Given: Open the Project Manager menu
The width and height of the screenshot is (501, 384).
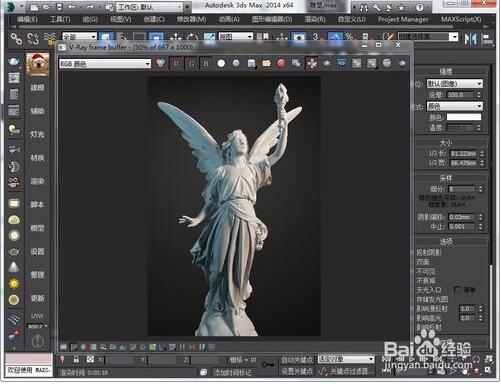Looking at the screenshot, I should pyautogui.click(x=403, y=19).
